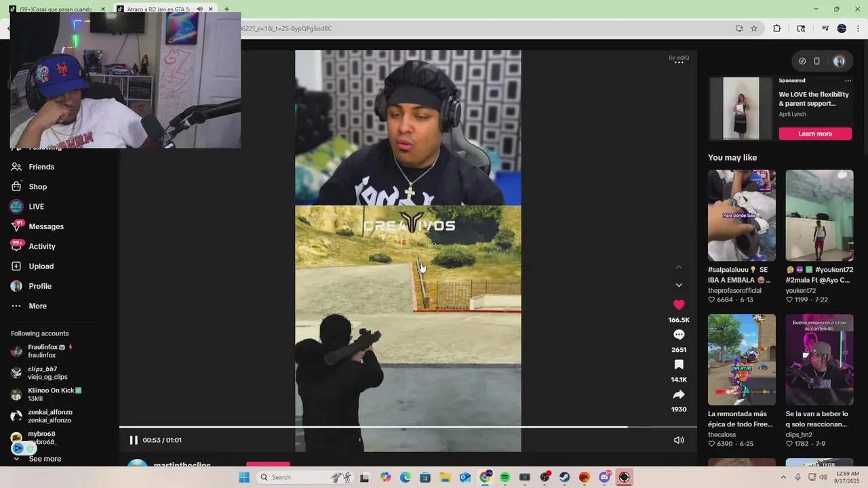Open Kliinoo On Kick account

click(46, 394)
